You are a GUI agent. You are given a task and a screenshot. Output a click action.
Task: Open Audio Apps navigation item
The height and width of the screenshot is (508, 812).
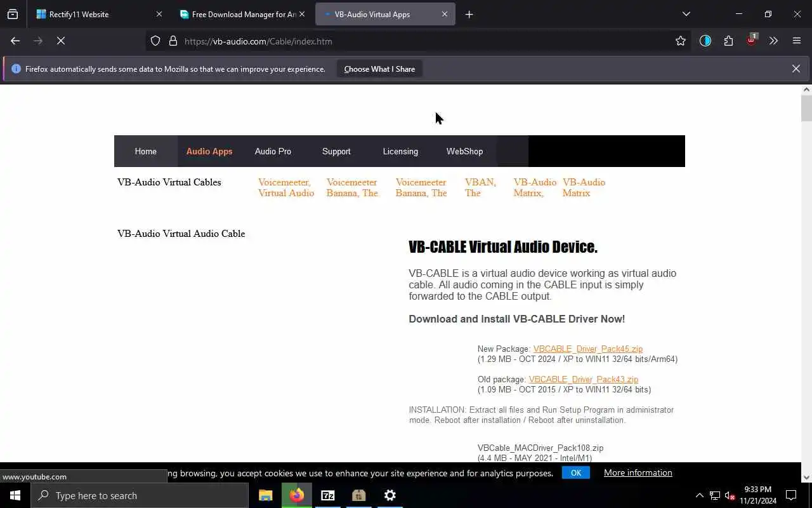[x=209, y=151]
